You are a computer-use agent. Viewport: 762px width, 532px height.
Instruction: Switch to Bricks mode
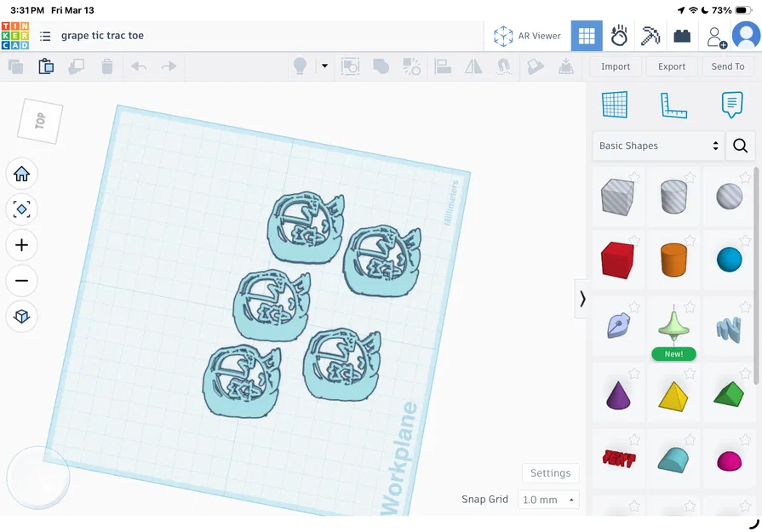(x=682, y=36)
